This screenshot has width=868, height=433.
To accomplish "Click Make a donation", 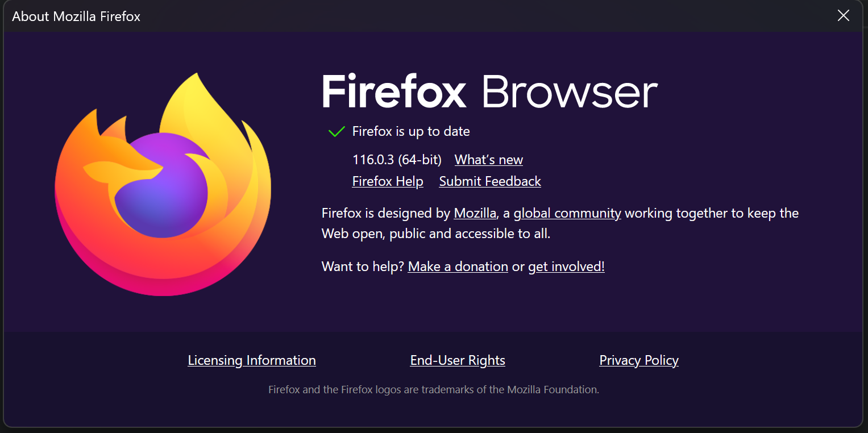I will pos(458,267).
